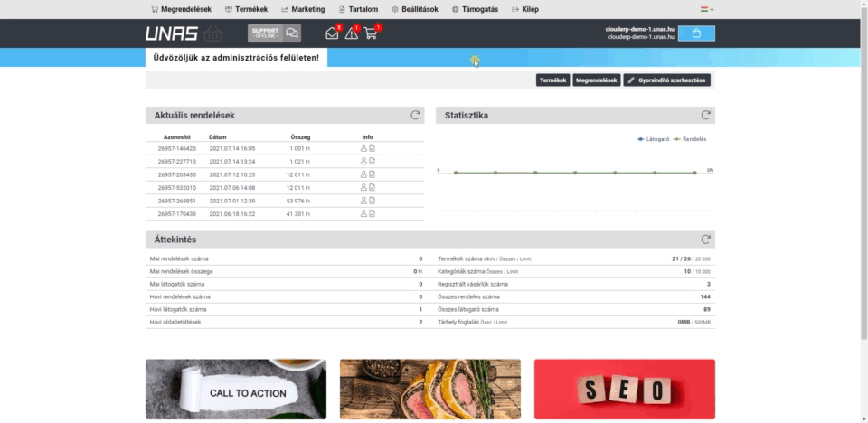This screenshot has height=423, width=868.
Task: Open the Hungarian flag language dropdown
Action: (x=706, y=9)
